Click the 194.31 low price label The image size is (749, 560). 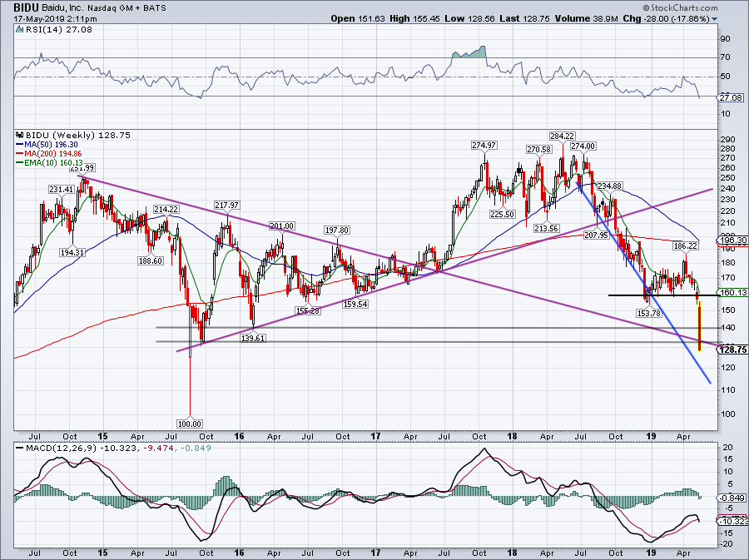[x=72, y=252]
